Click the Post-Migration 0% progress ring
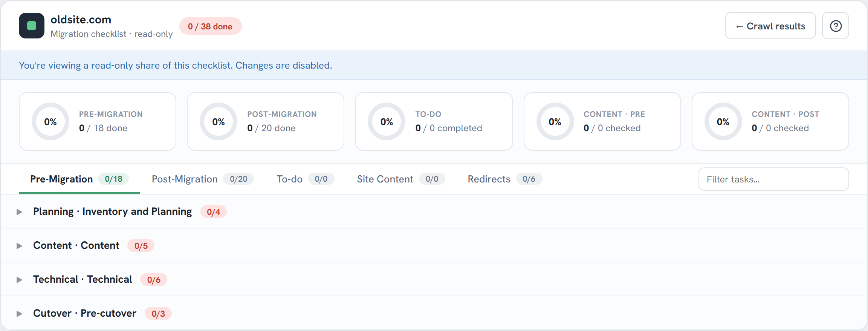The image size is (868, 331). coord(219,121)
